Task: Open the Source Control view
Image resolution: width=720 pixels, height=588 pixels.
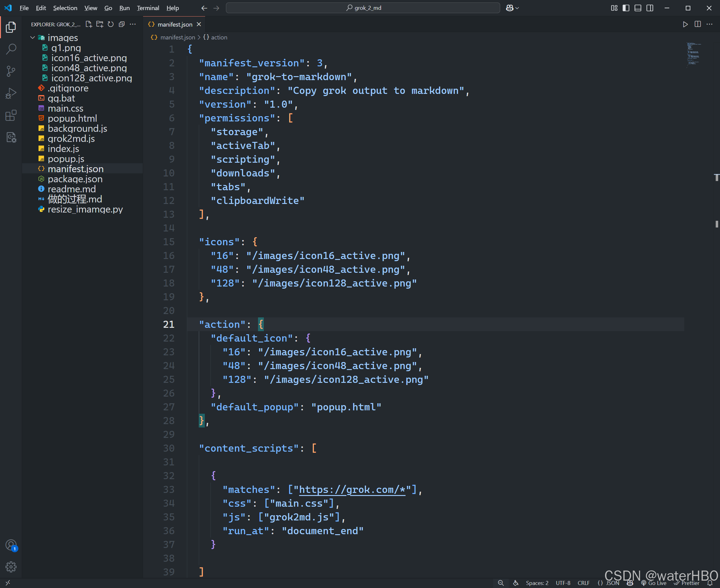Action: (11, 71)
